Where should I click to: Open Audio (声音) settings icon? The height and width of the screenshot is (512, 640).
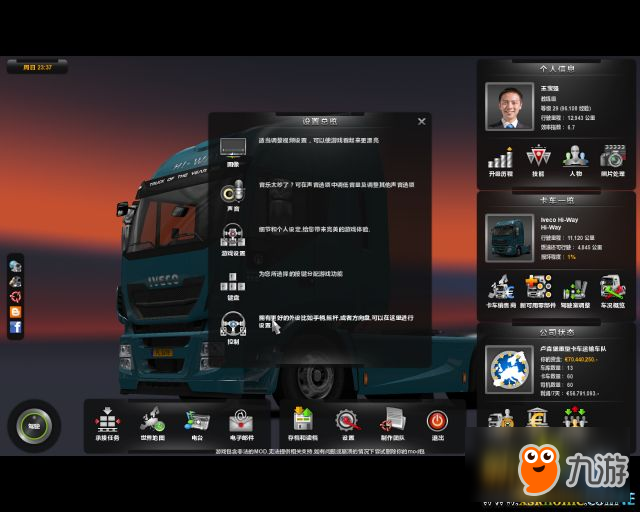click(233, 192)
